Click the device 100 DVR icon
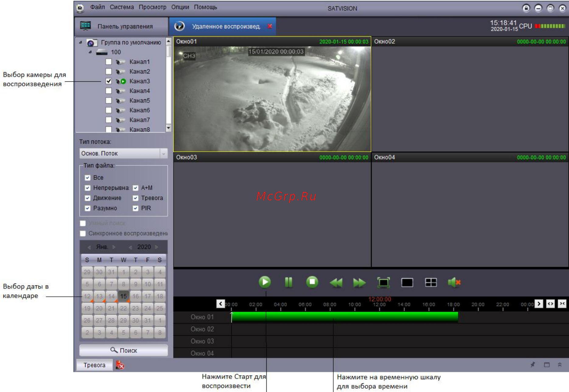Viewport: 569px width, 392px height. pyautogui.click(x=102, y=52)
